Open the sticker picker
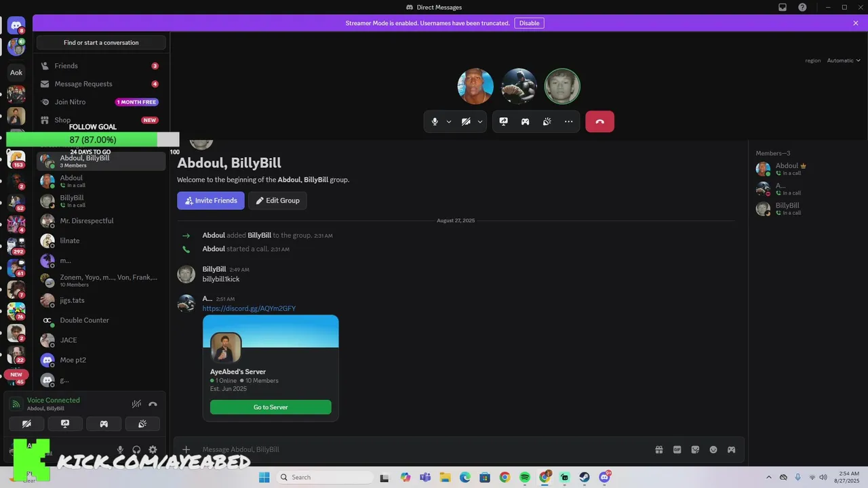 coord(695,449)
